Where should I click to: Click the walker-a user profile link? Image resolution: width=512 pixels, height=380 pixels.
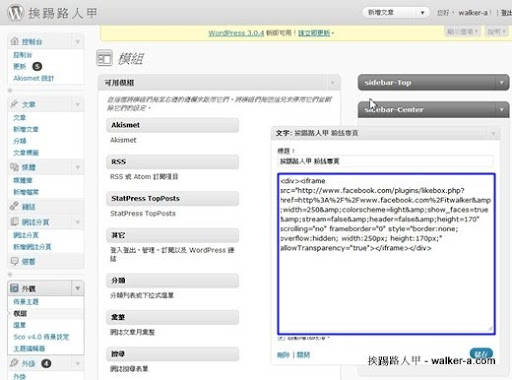click(473, 13)
